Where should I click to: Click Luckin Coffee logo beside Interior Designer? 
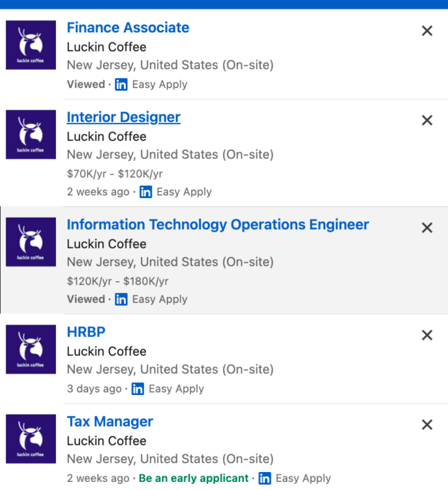pyautogui.click(x=31, y=134)
